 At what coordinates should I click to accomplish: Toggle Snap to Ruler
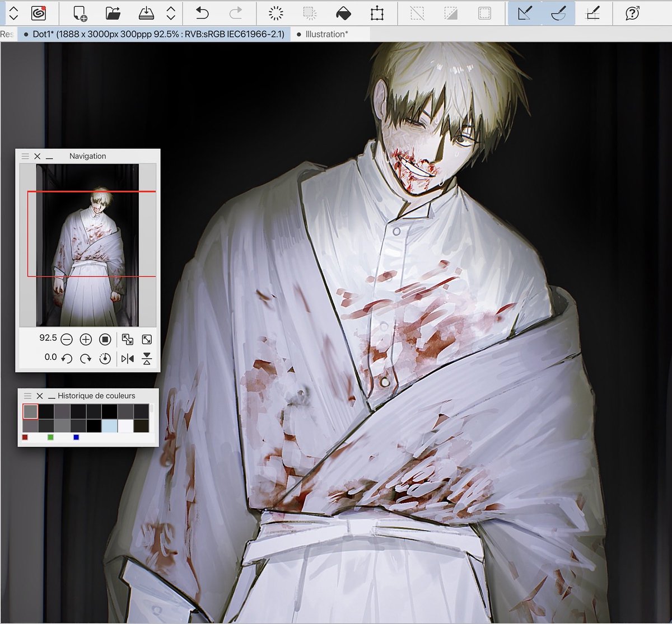525,13
